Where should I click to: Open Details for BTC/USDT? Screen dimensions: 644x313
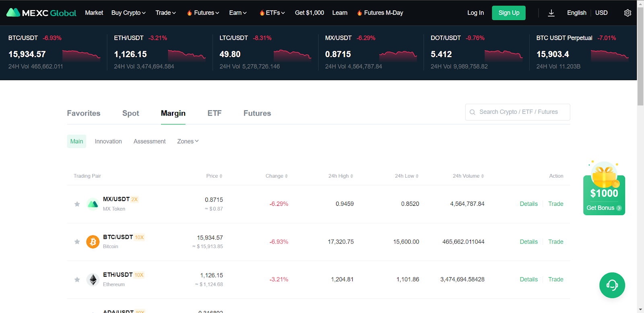click(x=529, y=242)
